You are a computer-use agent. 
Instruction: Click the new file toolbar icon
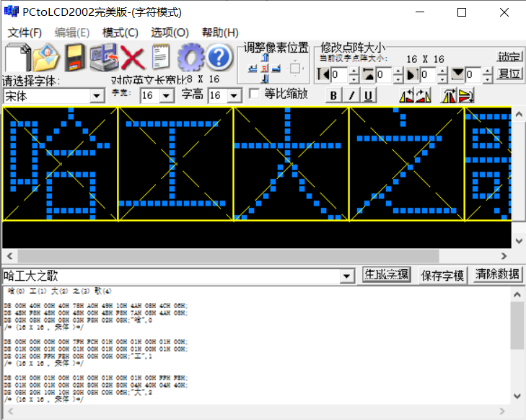17,58
